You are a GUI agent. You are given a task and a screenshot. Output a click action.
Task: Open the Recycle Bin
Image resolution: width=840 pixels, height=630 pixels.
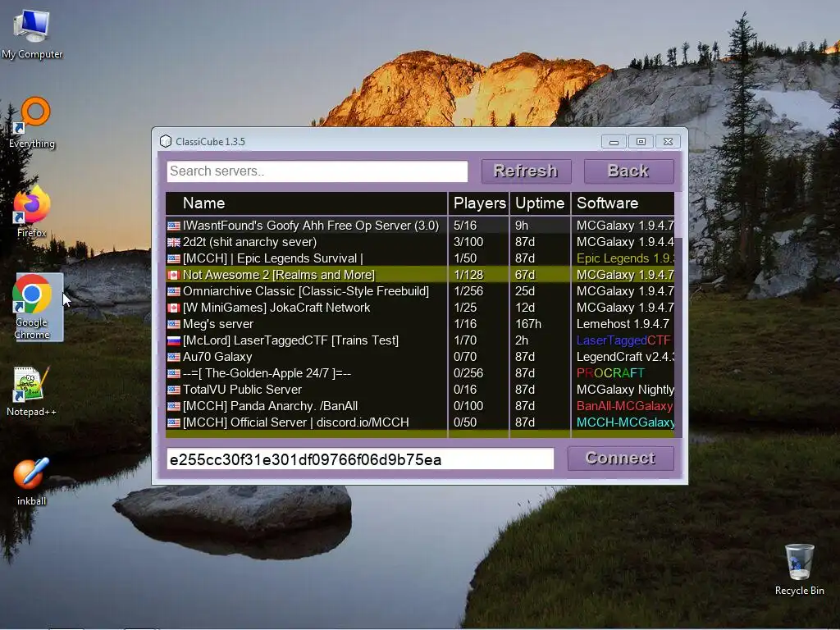pyautogui.click(x=799, y=569)
